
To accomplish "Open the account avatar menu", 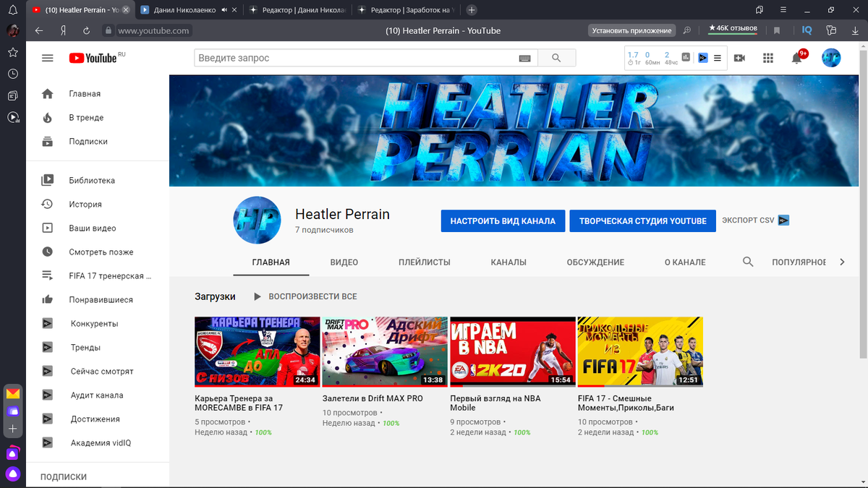I will 831,58.
